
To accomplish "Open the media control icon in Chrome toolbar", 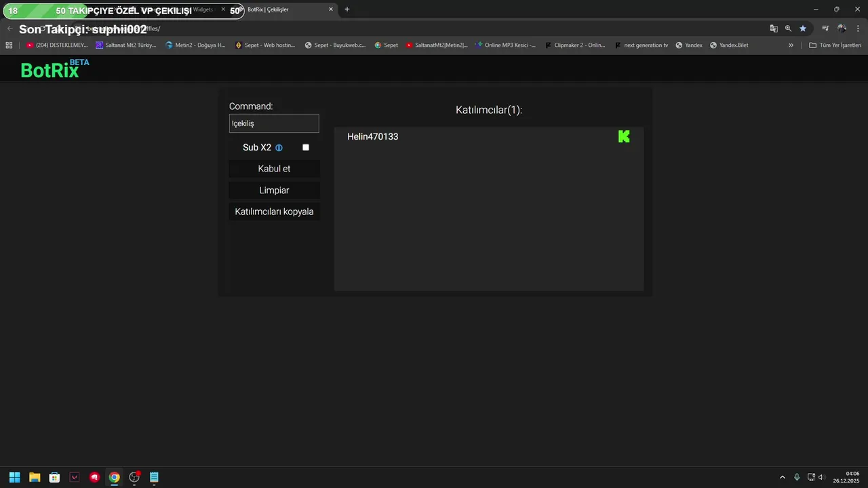I will pyautogui.click(x=825, y=28).
